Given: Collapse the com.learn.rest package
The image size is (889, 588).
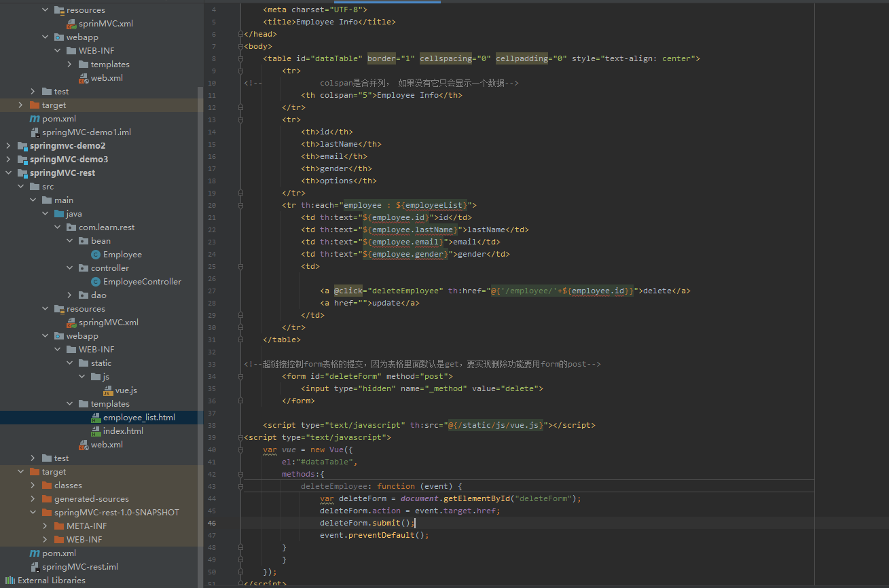Looking at the screenshot, I should [57, 227].
